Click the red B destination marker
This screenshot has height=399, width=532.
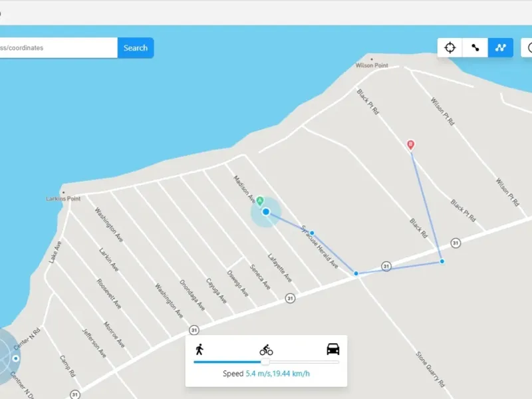coord(410,145)
